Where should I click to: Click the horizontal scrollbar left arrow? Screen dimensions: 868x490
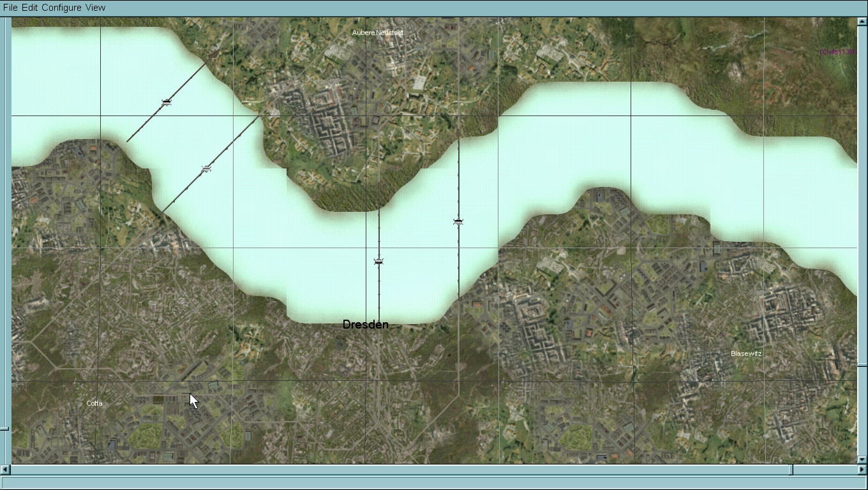pyautogui.click(x=6, y=470)
